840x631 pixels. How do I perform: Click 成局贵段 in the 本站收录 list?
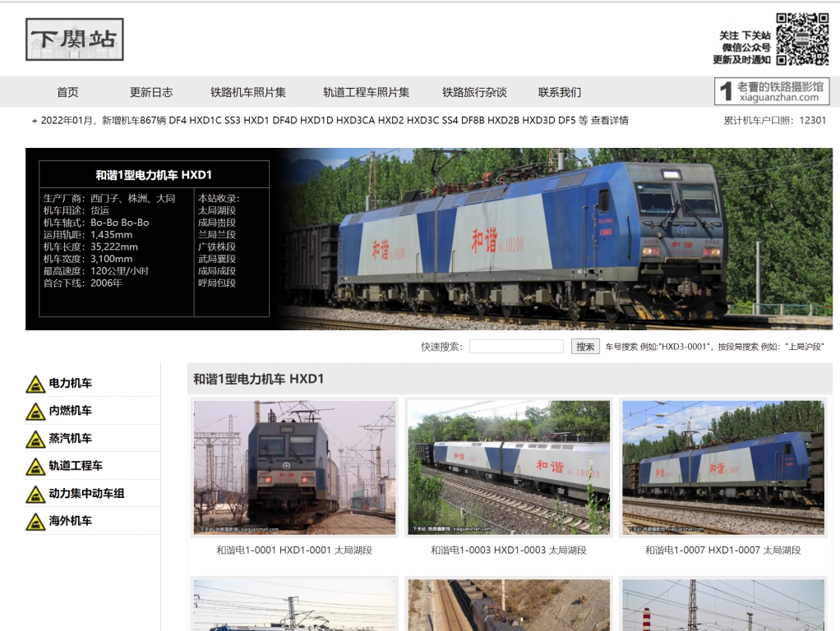[x=217, y=223]
